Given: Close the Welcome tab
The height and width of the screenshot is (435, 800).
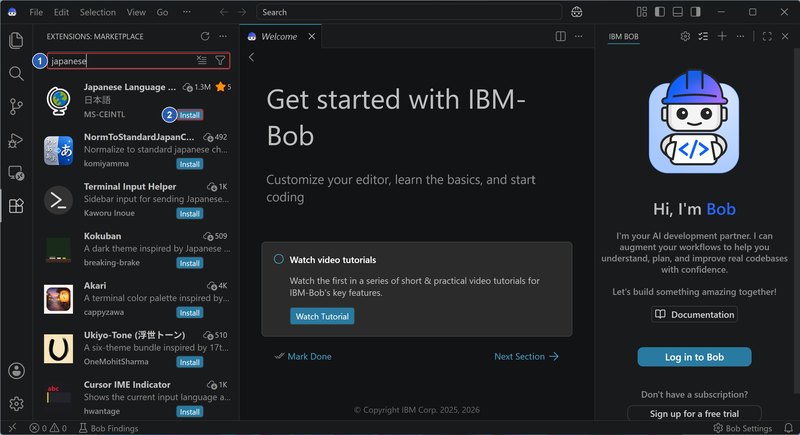Looking at the screenshot, I should click(312, 36).
